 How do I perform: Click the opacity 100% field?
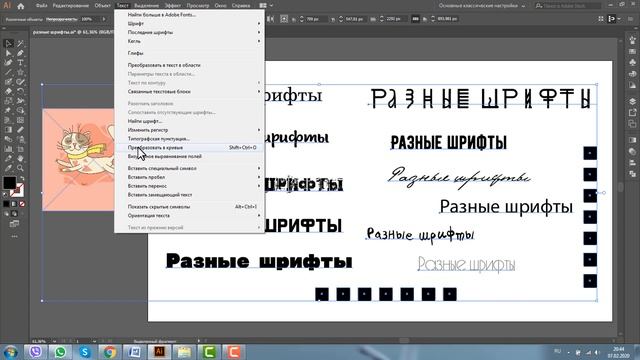coord(90,19)
